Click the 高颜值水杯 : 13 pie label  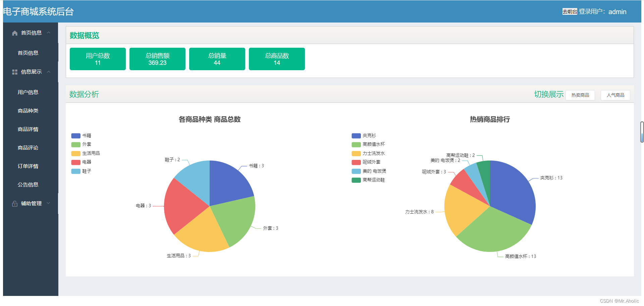(x=521, y=256)
